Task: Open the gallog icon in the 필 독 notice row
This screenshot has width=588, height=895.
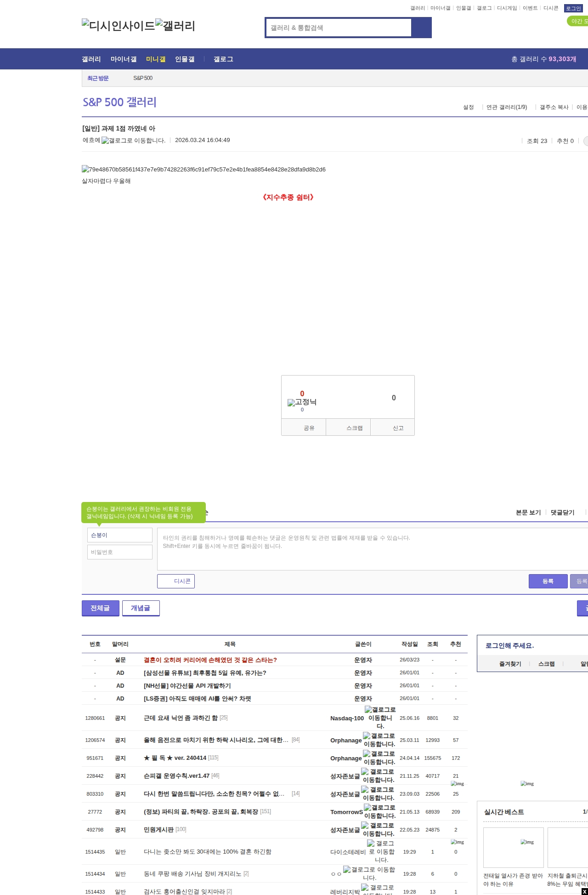Action: (379, 758)
